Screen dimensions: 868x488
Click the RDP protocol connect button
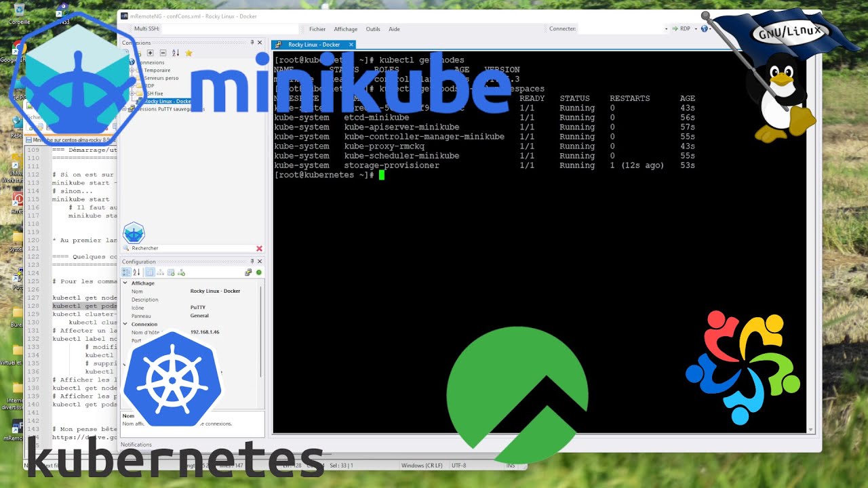tap(680, 29)
